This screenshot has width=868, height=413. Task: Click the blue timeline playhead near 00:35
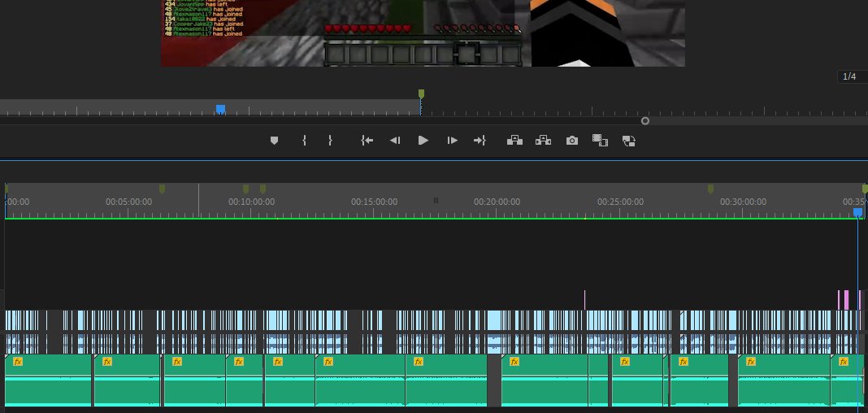click(x=857, y=212)
